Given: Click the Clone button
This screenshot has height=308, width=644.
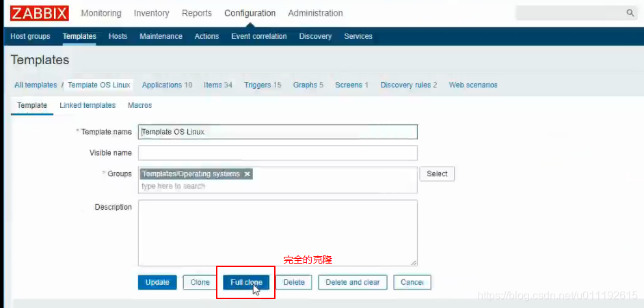Looking at the screenshot, I should [200, 282].
